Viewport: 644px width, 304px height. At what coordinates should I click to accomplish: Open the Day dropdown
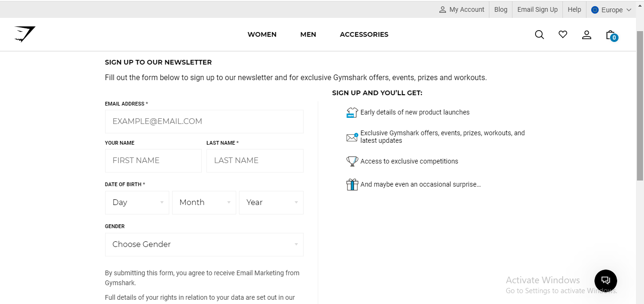pyautogui.click(x=137, y=203)
